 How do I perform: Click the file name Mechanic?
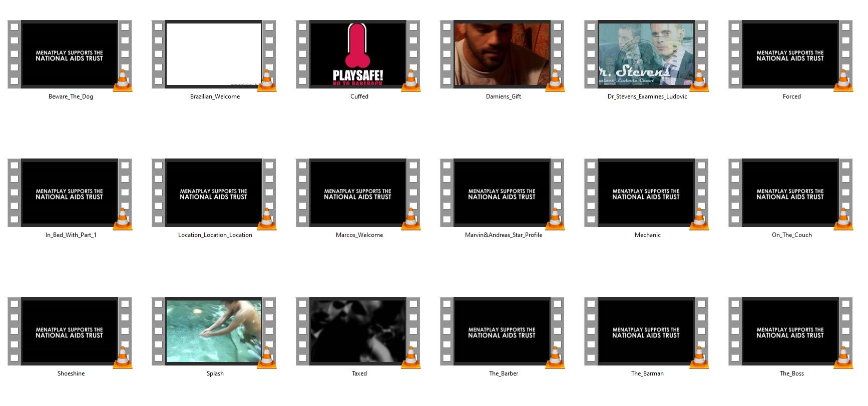[648, 235]
